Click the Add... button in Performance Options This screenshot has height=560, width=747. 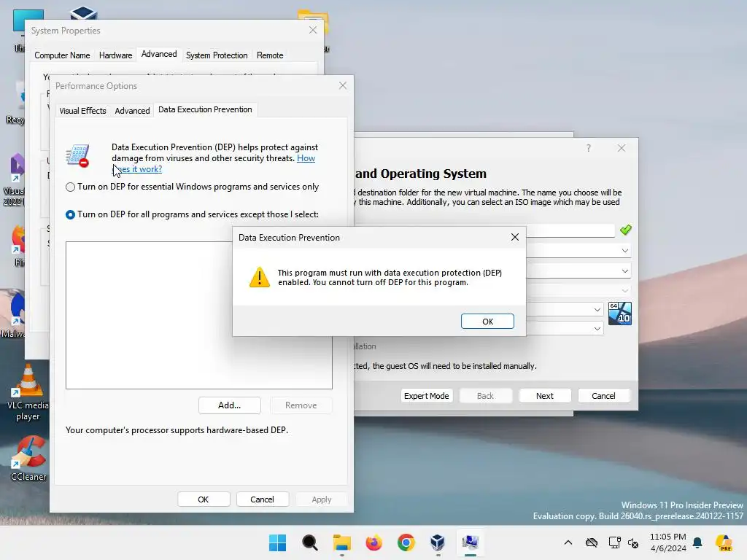point(230,405)
